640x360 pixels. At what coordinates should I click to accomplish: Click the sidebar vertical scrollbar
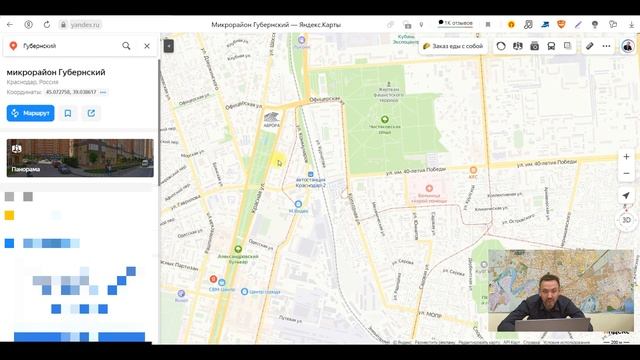point(158,122)
